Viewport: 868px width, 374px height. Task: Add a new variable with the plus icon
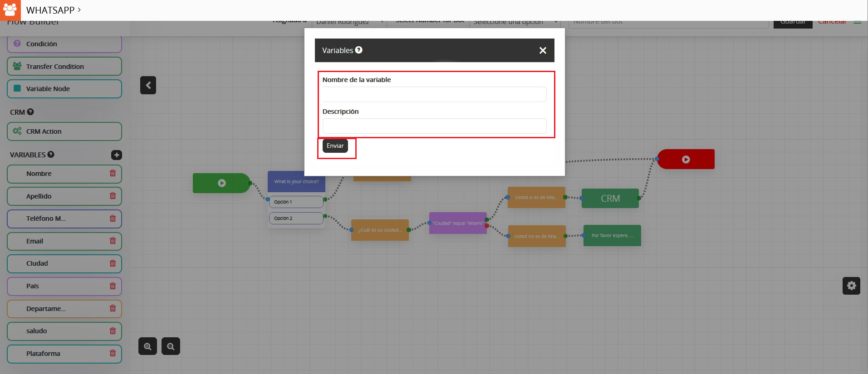click(117, 155)
